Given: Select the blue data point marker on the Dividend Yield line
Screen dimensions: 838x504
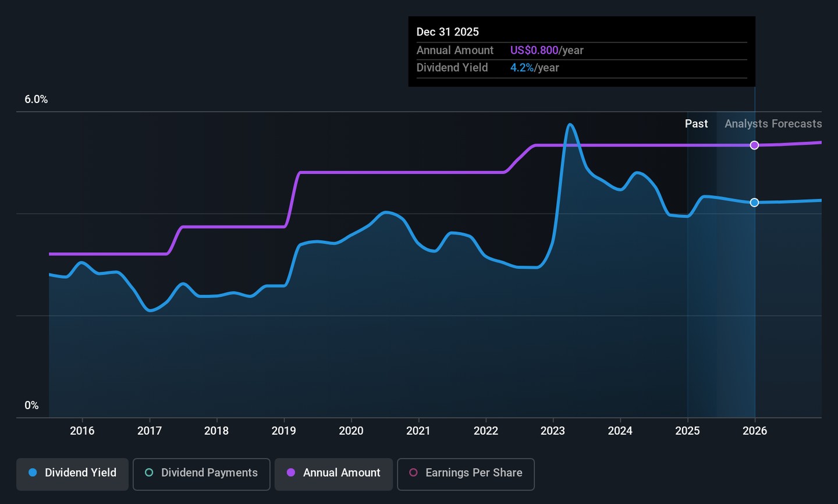Looking at the screenshot, I should click(754, 203).
